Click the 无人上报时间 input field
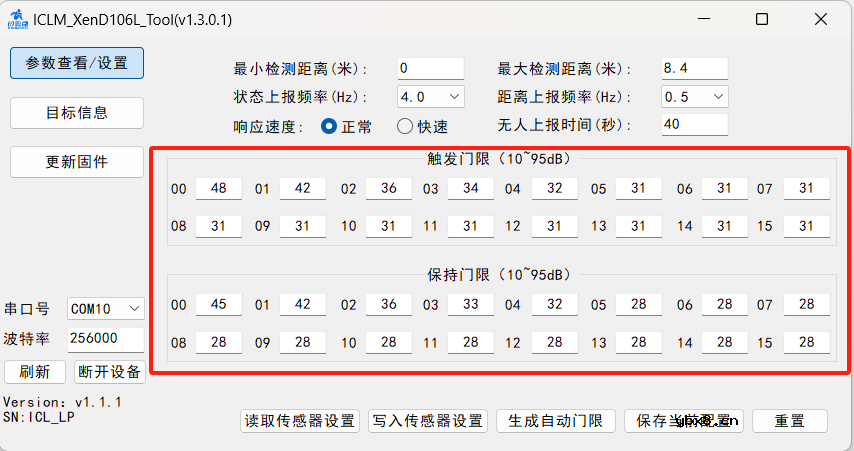Screen dimensions: 854x451 point(694,124)
